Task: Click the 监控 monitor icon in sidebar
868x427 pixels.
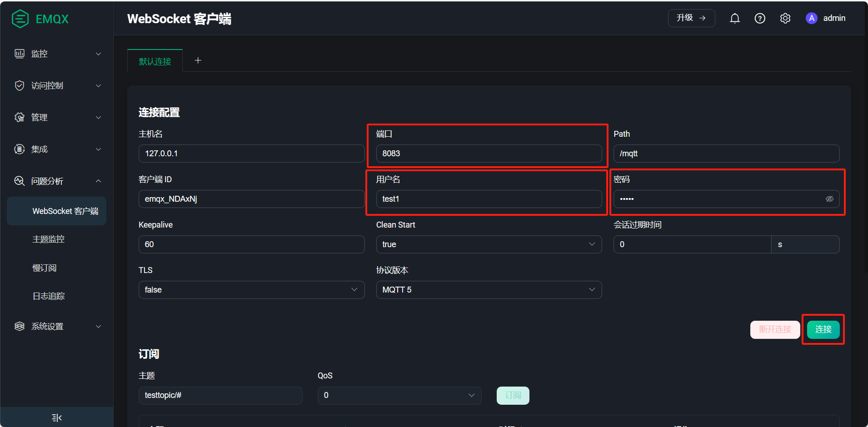Action: 20,54
